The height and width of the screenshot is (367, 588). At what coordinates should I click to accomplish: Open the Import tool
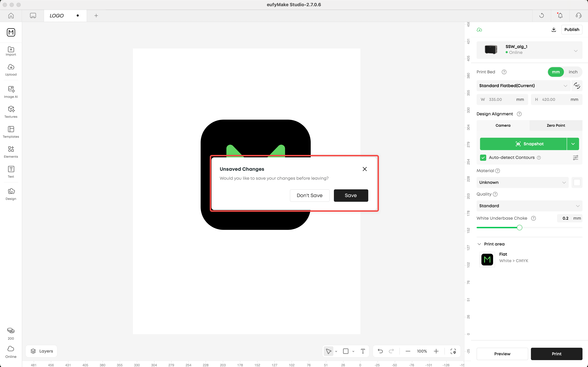[x=11, y=51]
